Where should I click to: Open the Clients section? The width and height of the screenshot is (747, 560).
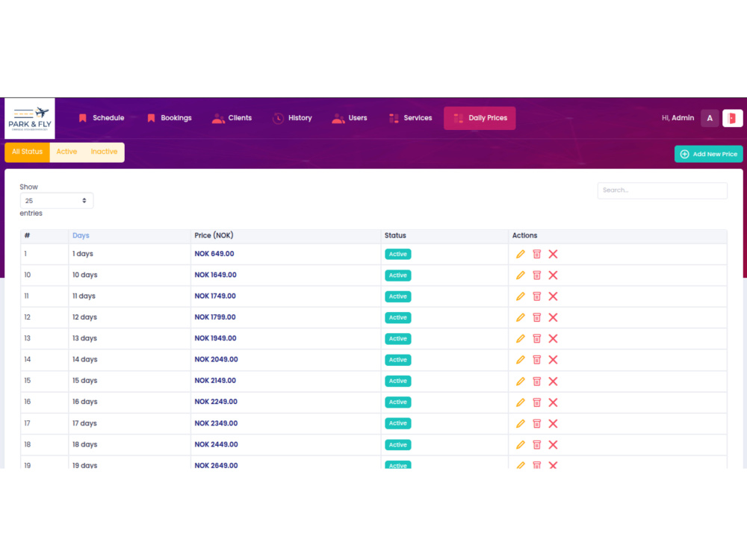pos(232,118)
